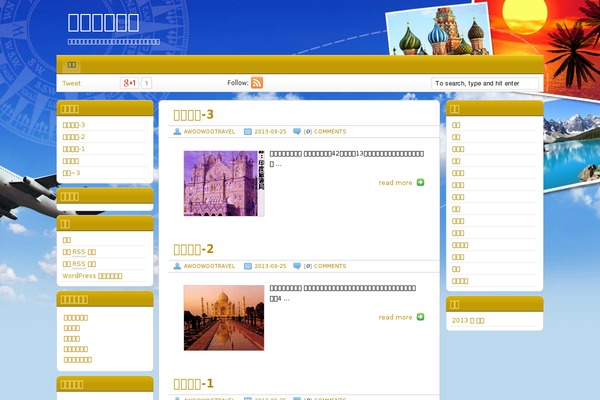Click the WordPress link in the left sidebar
The width and height of the screenshot is (600, 400).
click(92, 276)
